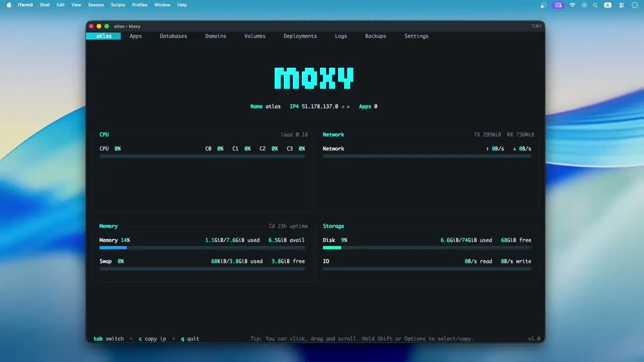The image size is (644, 362).
Task: Click the next IP right arrow
Action: [x=349, y=107]
